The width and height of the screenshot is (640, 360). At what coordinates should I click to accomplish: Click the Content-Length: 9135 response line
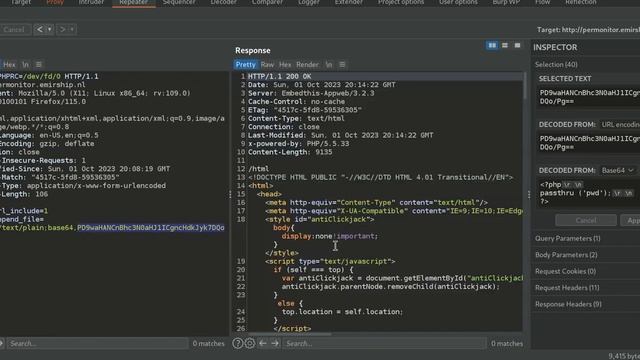click(x=290, y=152)
